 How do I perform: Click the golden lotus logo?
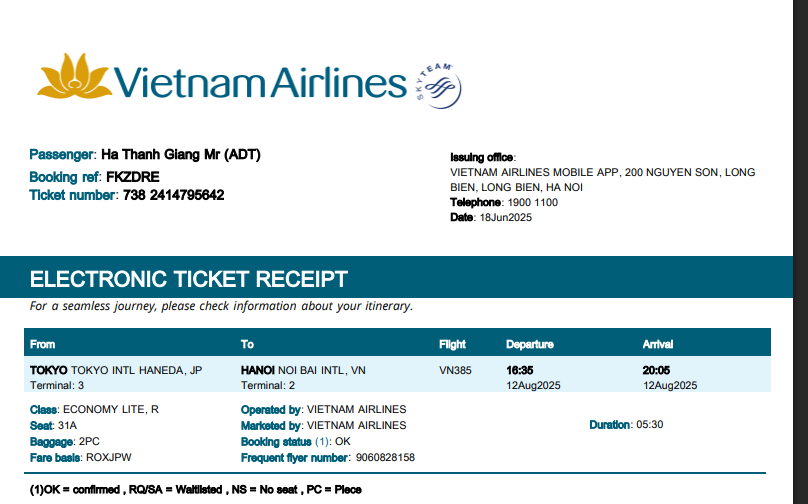point(75,77)
